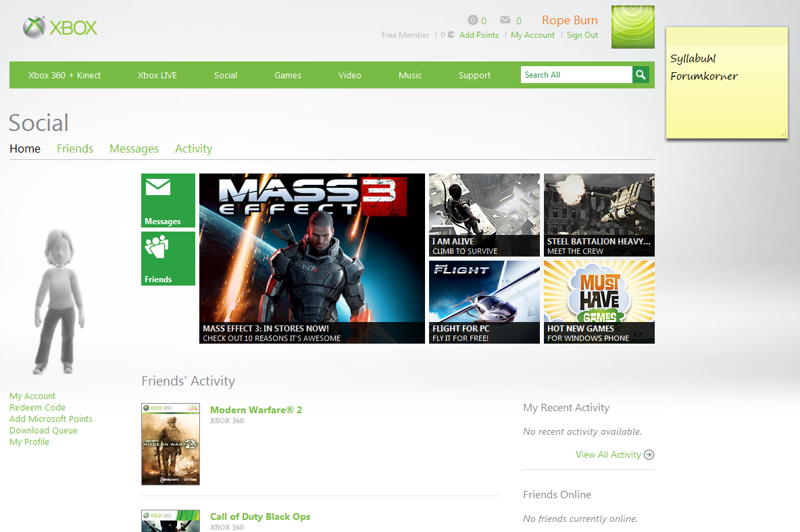This screenshot has width=800, height=532.
Task: Open the Music menu
Action: click(410, 75)
